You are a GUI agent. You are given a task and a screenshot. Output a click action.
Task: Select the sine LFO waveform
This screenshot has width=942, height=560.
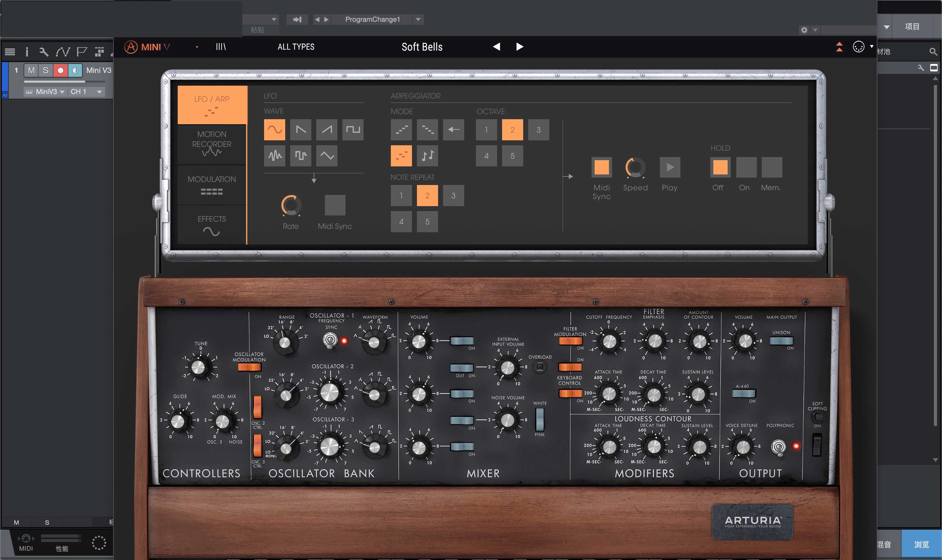pyautogui.click(x=274, y=129)
